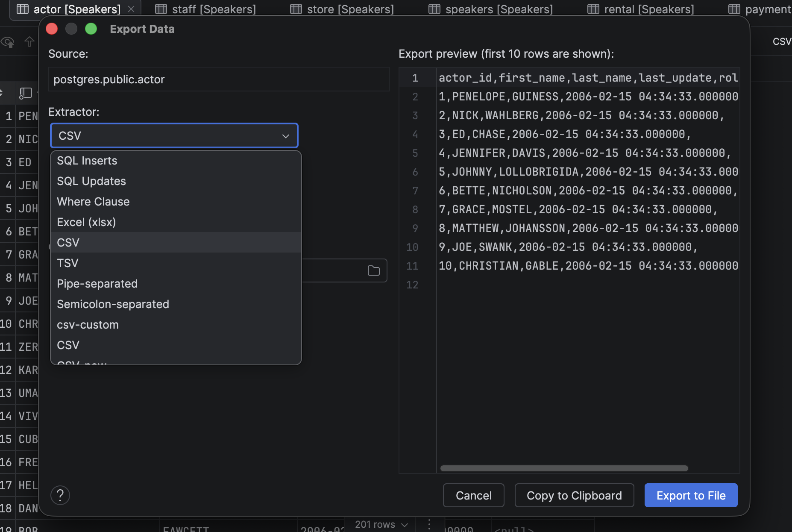792x532 pixels.
Task: Click the red close dialog button
Action: (52, 29)
